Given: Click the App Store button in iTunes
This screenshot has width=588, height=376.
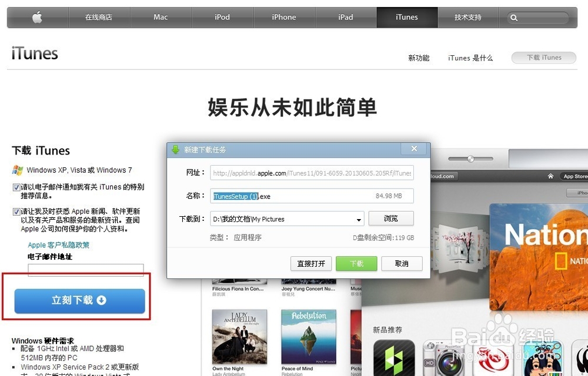Looking at the screenshot, I should tap(574, 176).
